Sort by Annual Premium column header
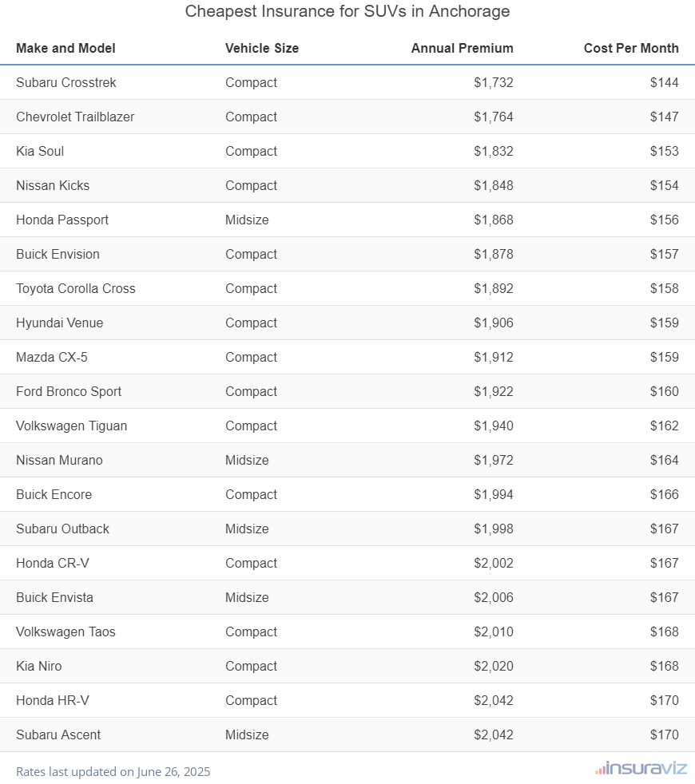 pyautogui.click(x=462, y=48)
